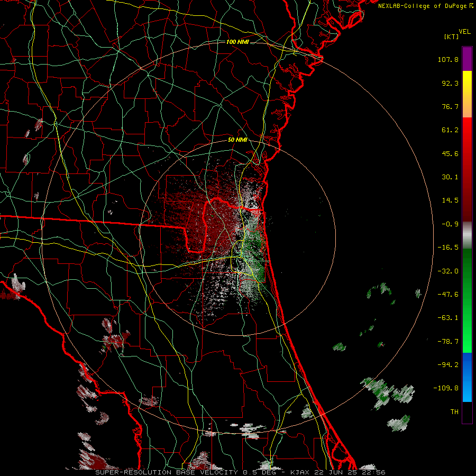Click the [KT] units label

[452, 36]
